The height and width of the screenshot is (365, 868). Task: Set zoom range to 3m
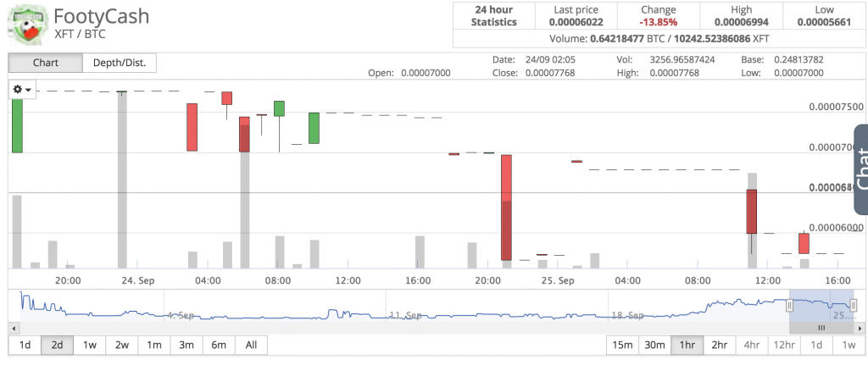[186, 345]
